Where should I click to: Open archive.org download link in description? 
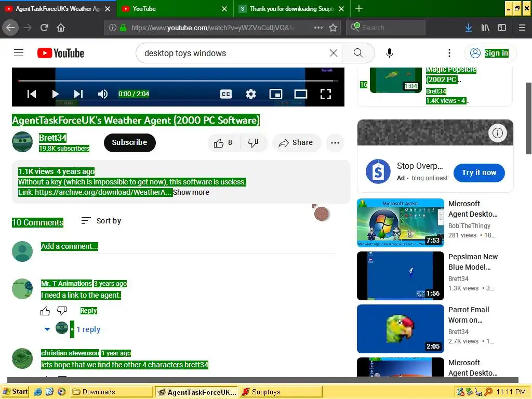point(103,192)
